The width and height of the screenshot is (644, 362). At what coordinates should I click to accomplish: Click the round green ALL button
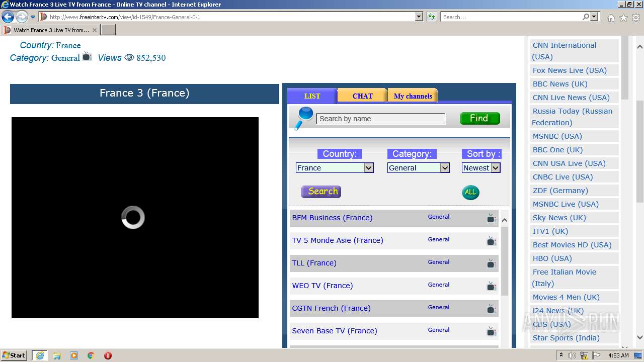point(470,192)
